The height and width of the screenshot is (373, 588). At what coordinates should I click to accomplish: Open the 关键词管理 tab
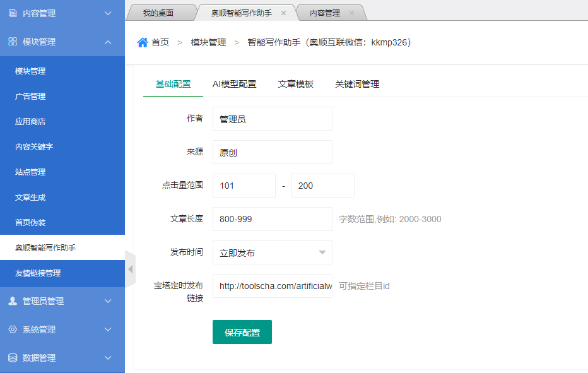click(356, 84)
